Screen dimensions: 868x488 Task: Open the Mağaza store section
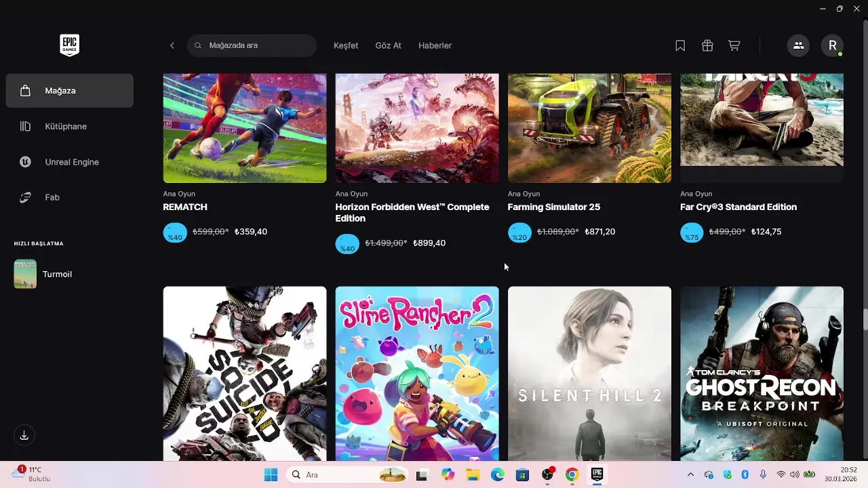tap(70, 91)
